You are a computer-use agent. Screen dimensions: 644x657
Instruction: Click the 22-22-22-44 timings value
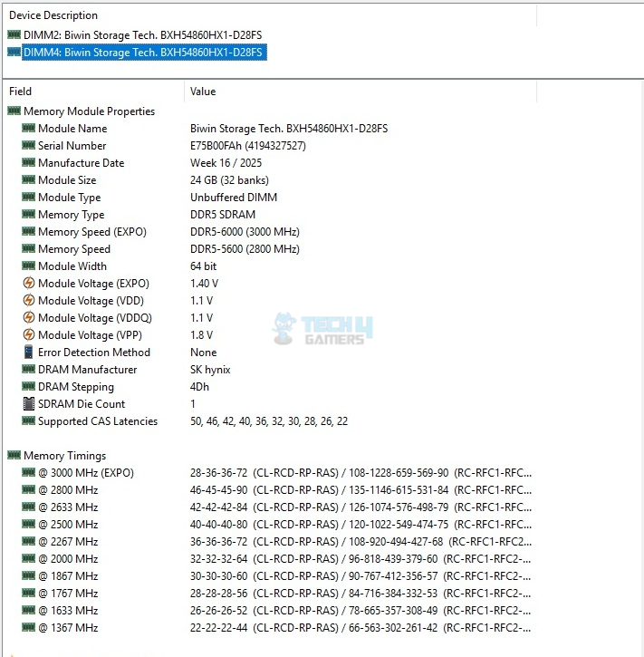coord(360,628)
